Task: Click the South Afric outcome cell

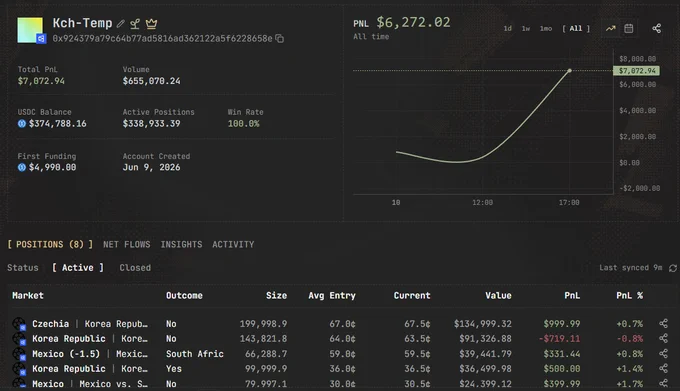Action: pyautogui.click(x=195, y=354)
